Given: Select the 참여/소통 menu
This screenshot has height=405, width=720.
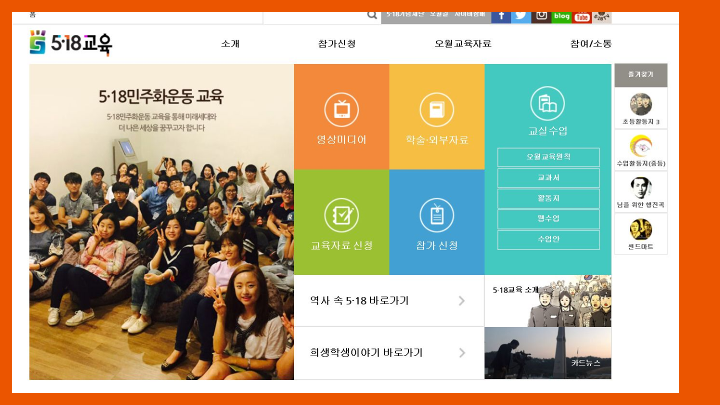Looking at the screenshot, I should click(591, 44).
